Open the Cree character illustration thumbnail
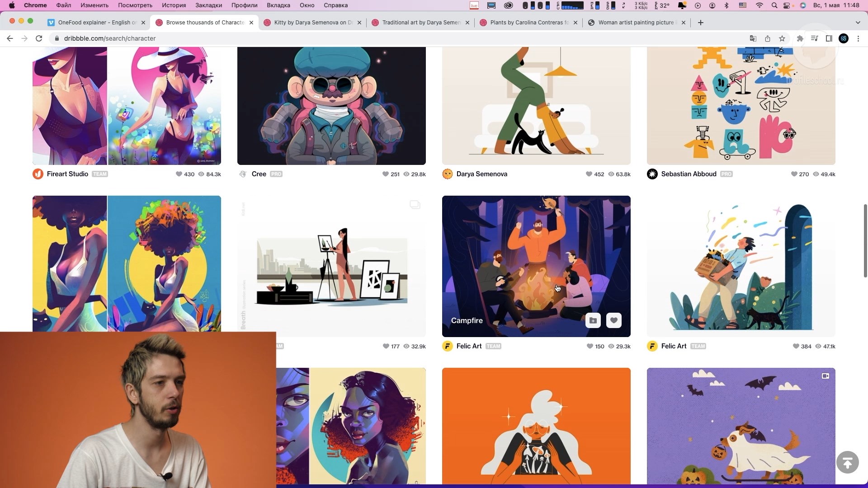This screenshot has width=868, height=488. point(331,106)
